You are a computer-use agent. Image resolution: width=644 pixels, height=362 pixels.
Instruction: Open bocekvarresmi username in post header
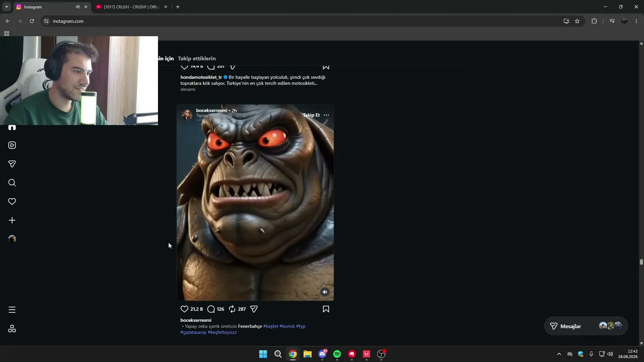[x=211, y=111]
